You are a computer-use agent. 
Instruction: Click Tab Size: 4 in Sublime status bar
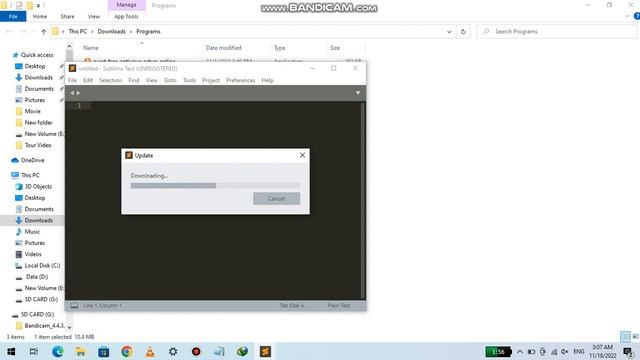tap(291, 305)
